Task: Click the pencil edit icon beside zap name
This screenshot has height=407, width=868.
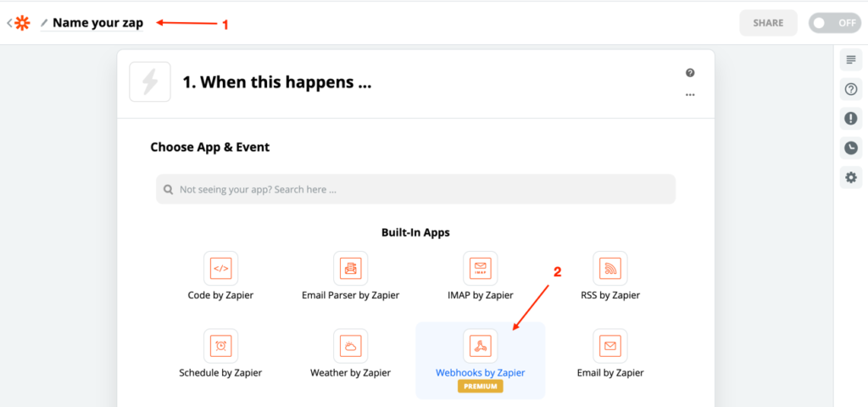Action: pyautogui.click(x=44, y=23)
